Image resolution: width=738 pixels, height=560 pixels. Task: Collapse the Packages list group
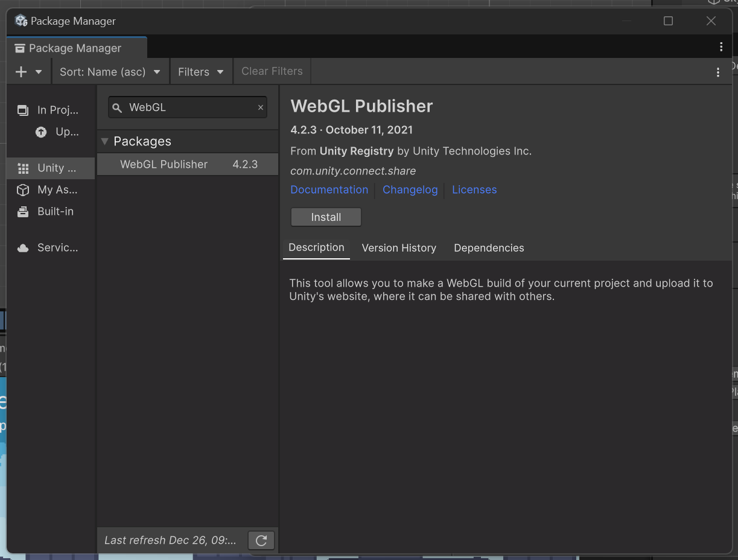(105, 141)
